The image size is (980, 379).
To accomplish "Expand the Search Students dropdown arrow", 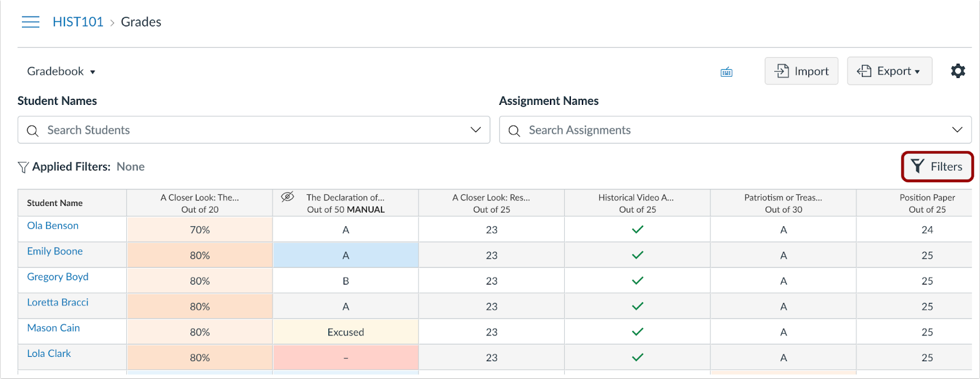I will coord(475,130).
